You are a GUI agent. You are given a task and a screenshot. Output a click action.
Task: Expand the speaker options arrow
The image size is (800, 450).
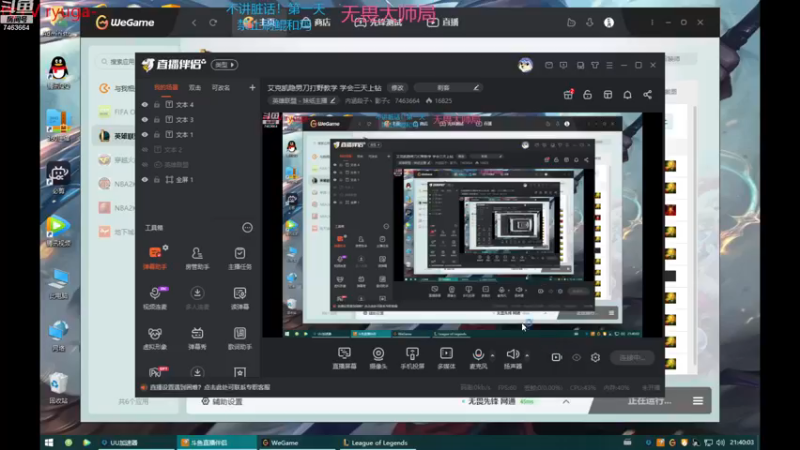tap(527, 355)
